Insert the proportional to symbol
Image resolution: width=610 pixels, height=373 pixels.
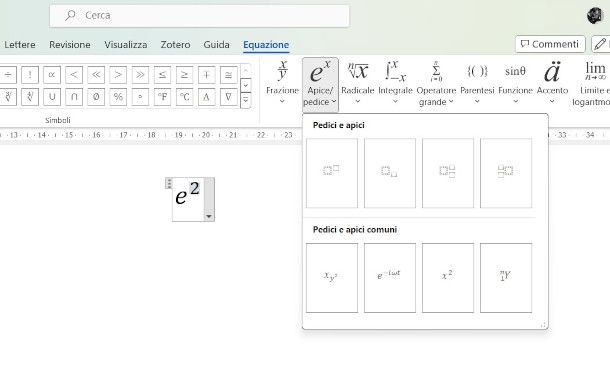pyautogui.click(x=52, y=74)
